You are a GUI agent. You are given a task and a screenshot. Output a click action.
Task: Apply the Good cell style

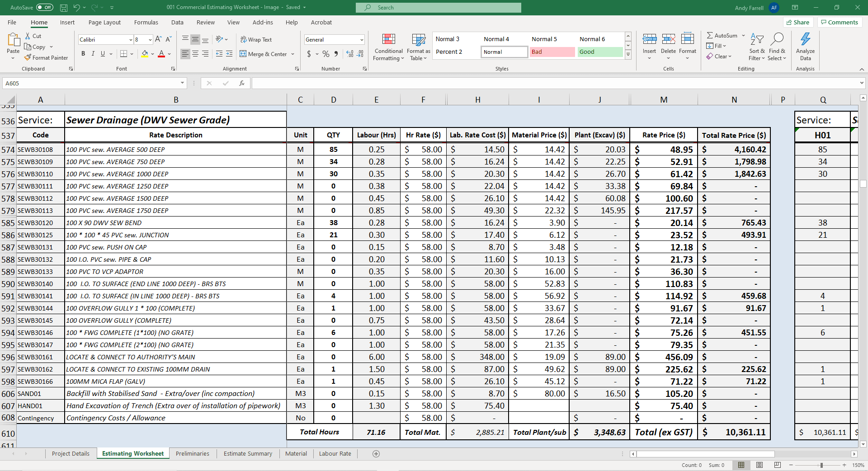point(600,52)
